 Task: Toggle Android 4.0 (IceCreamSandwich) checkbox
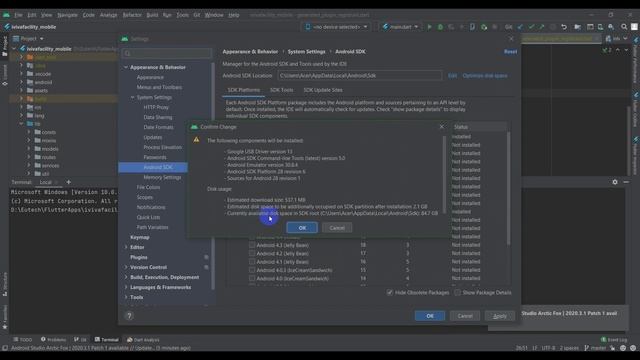252,278
